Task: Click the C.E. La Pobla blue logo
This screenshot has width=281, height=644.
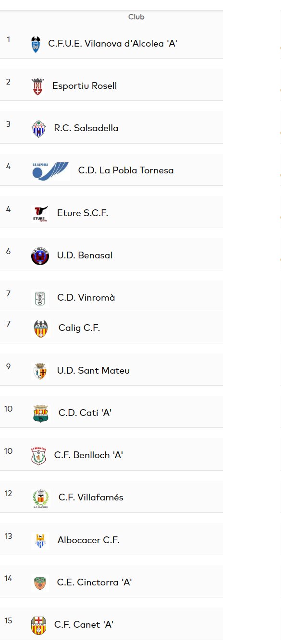Action: pyautogui.click(x=51, y=171)
